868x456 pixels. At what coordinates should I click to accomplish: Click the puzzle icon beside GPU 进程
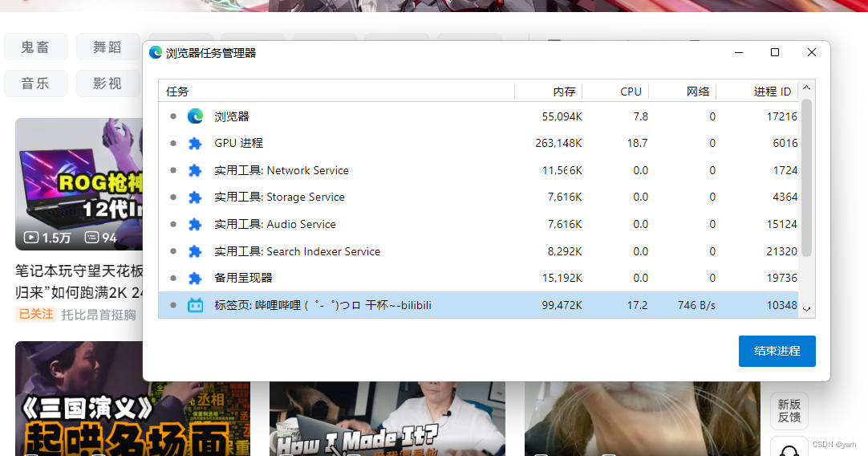[x=195, y=144]
